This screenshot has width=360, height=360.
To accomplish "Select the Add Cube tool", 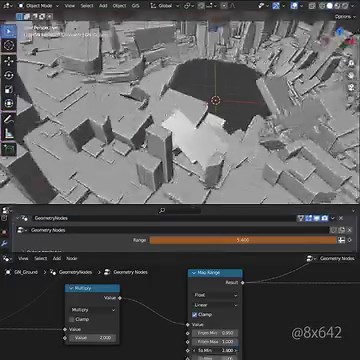I will pos(9,149).
